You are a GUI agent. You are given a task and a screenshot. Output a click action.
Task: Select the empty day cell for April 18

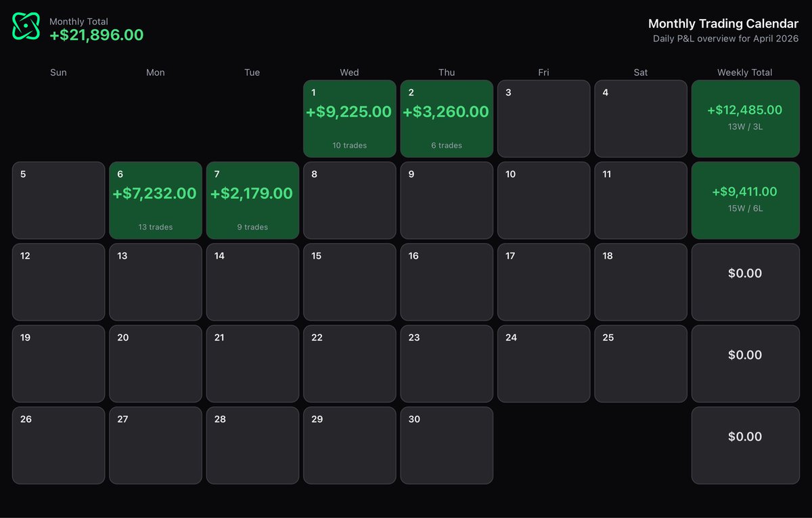(641, 282)
